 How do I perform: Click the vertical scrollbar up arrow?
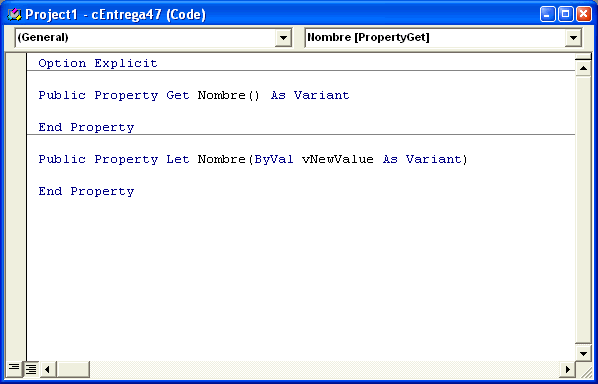coord(583,68)
